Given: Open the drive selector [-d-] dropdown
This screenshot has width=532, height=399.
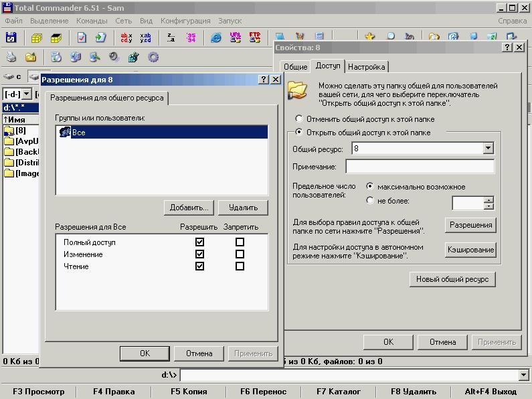Looking at the screenshot, I should [x=27, y=94].
